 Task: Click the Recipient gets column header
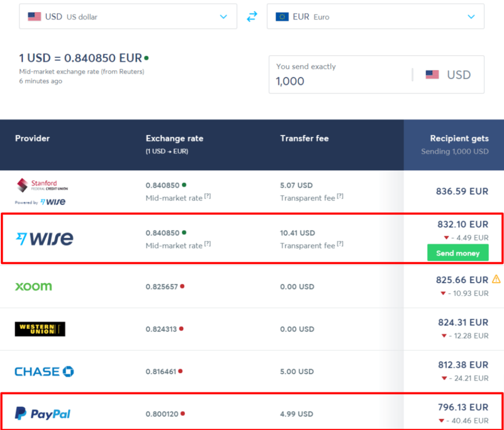click(x=459, y=139)
